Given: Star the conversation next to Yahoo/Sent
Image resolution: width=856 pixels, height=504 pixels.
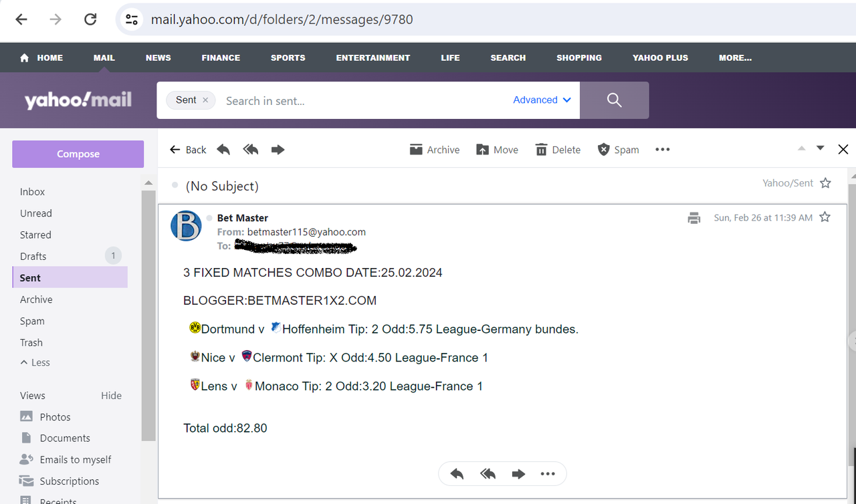Looking at the screenshot, I should pos(826,183).
